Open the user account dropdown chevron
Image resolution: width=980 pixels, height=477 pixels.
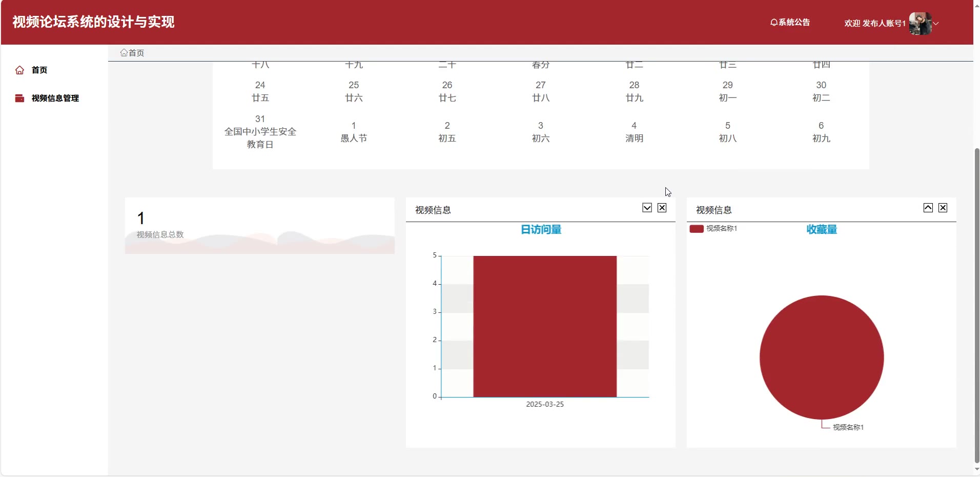coord(936,24)
